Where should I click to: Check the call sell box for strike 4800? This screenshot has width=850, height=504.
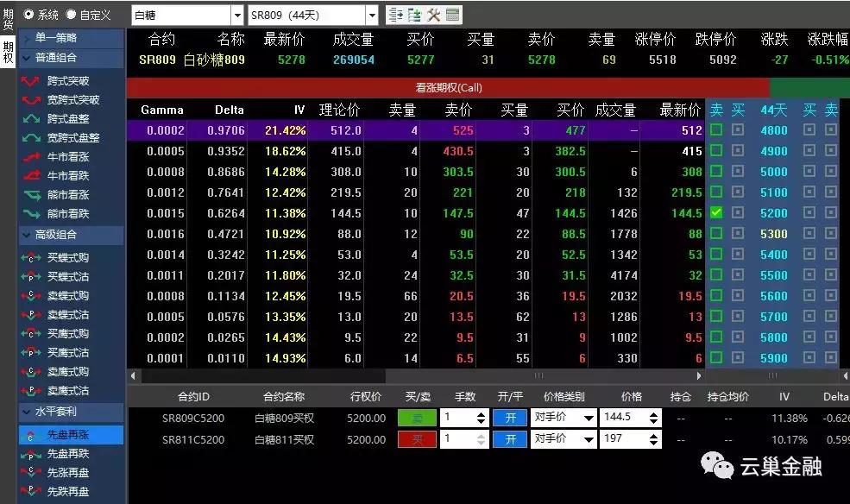pyautogui.click(x=716, y=130)
